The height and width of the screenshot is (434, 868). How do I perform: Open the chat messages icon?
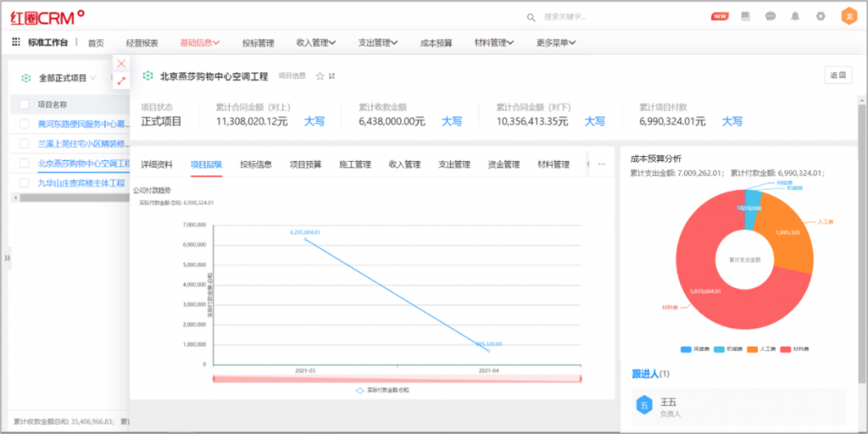pyautogui.click(x=770, y=16)
